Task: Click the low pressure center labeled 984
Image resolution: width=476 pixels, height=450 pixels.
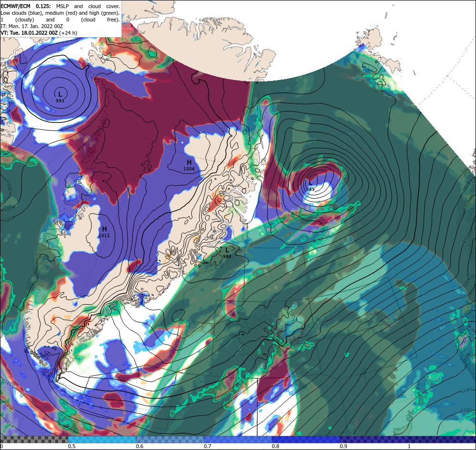Action: [227, 253]
